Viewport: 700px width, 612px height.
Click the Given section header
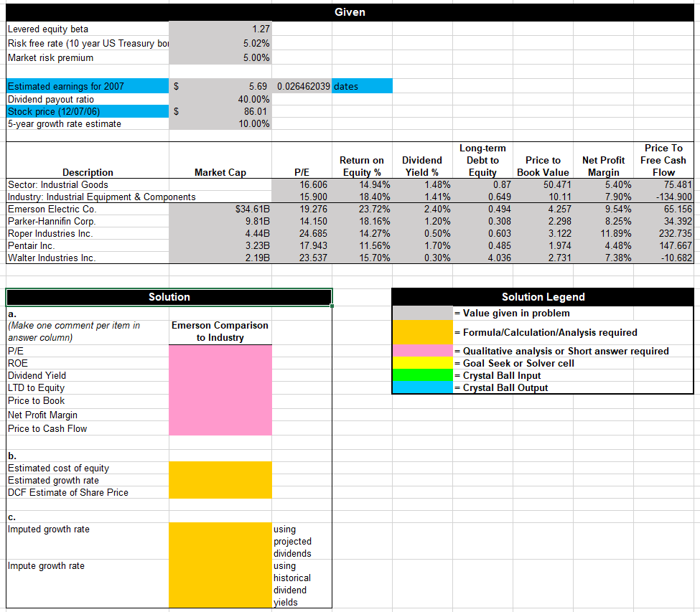coord(350,11)
